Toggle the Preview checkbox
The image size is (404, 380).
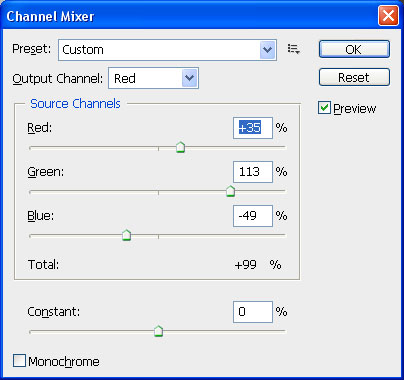click(324, 108)
